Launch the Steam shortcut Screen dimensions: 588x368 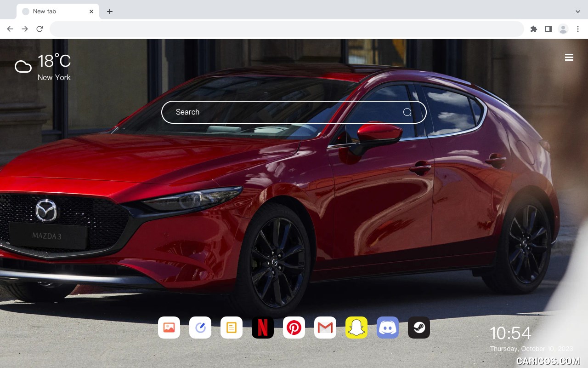[419, 328]
